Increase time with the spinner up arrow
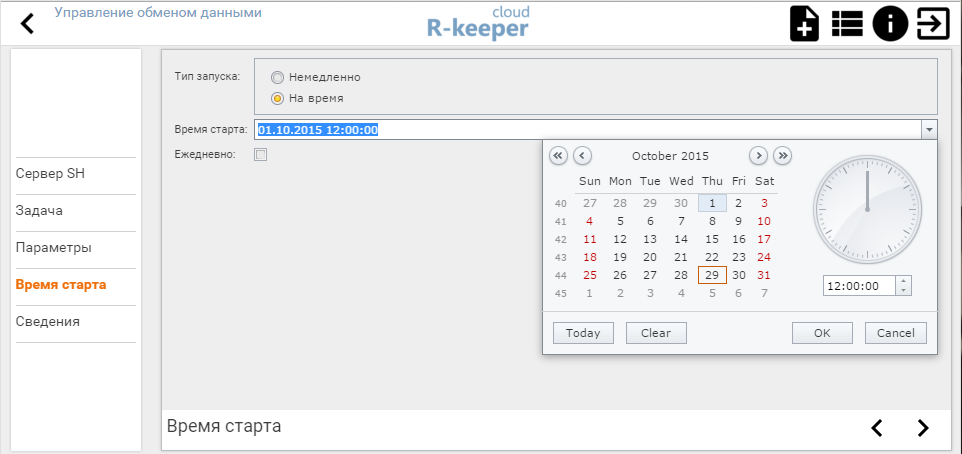962x454 pixels. click(904, 281)
